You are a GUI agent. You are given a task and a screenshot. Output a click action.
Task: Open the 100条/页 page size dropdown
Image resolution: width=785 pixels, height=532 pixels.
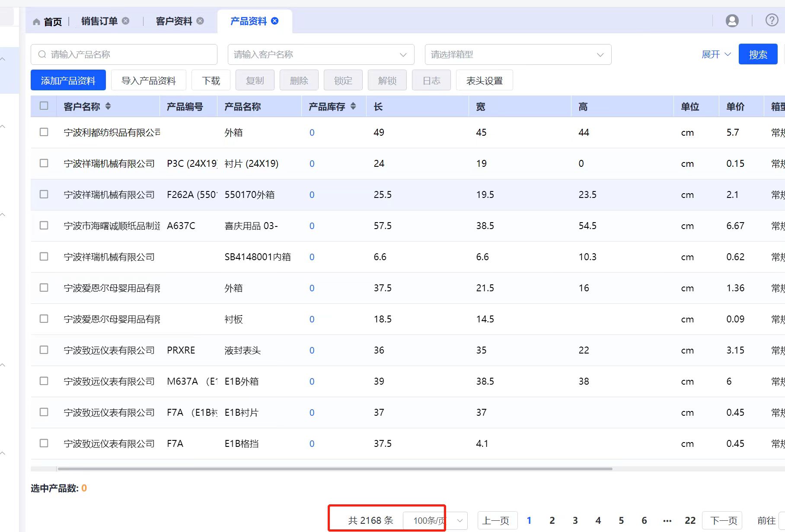435,520
